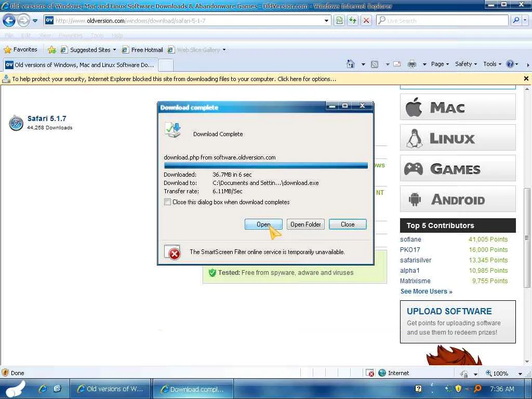The height and width of the screenshot is (399, 532).
Task: Click the Refresh page icon
Action: tap(353, 21)
